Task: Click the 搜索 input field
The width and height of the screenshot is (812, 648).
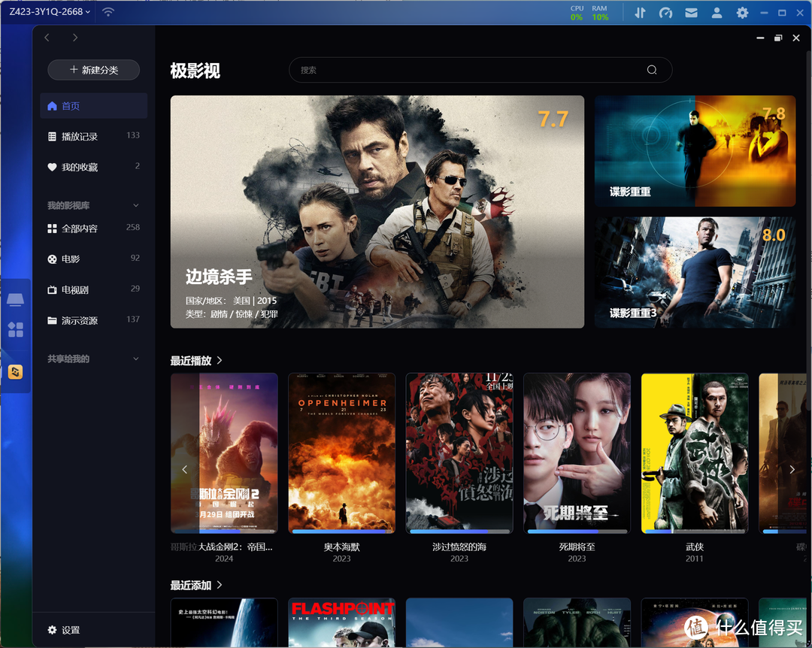Action: pyautogui.click(x=466, y=70)
